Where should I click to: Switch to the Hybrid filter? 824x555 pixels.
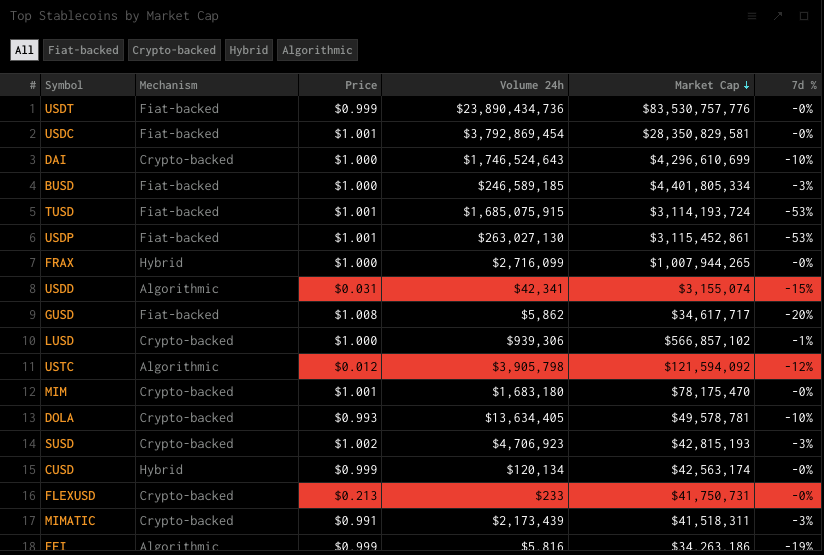click(x=249, y=50)
